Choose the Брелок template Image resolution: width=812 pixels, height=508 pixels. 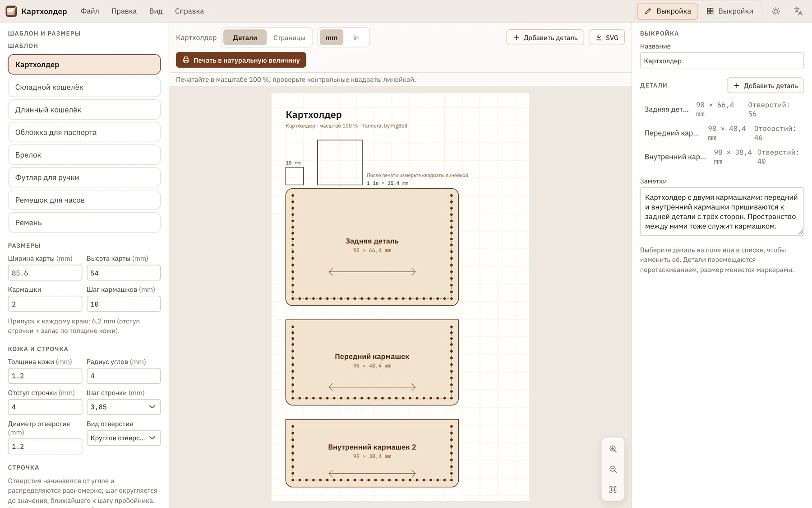pyautogui.click(x=84, y=155)
